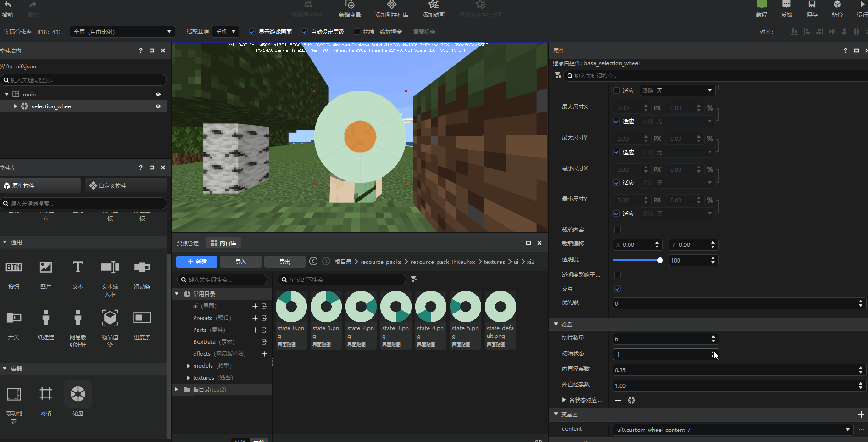Viewport: 868px width, 442px height.
Task: Select the 按钮 button control icon
Action: pyautogui.click(x=14, y=267)
